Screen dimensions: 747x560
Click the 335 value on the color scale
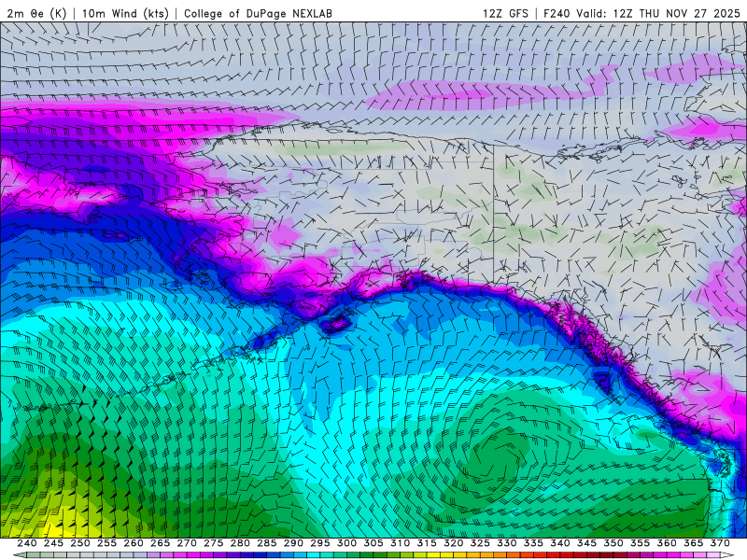tap(533, 543)
